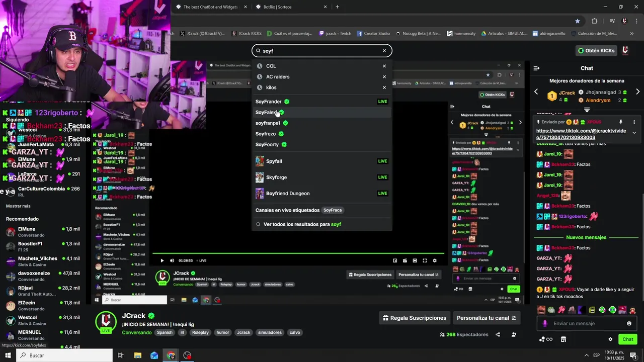Click in the Enviar un mensaje field
Screen dimensions: 644x362
(x=586, y=323)
